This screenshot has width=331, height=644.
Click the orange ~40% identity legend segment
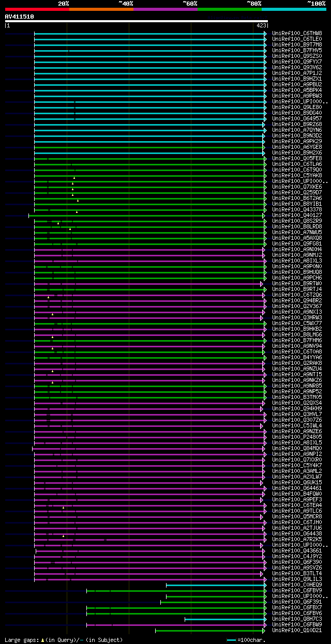coord(101,9)
